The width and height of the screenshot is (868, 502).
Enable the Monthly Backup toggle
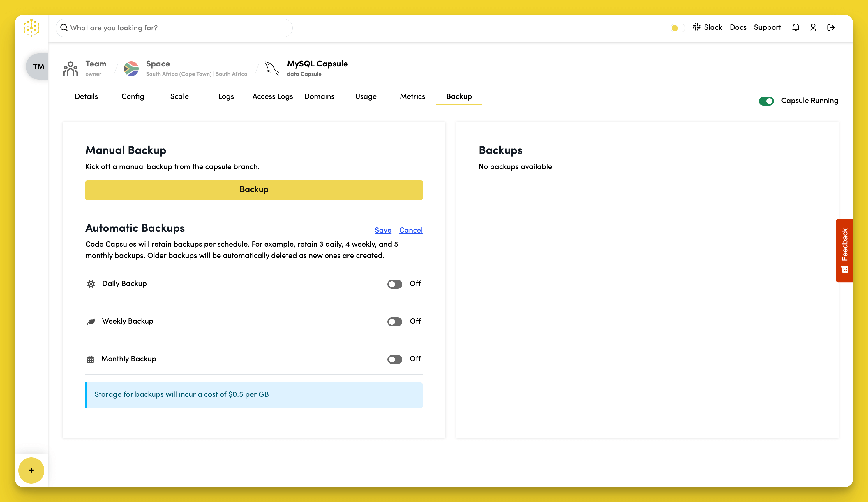click(x=394, y=359)
